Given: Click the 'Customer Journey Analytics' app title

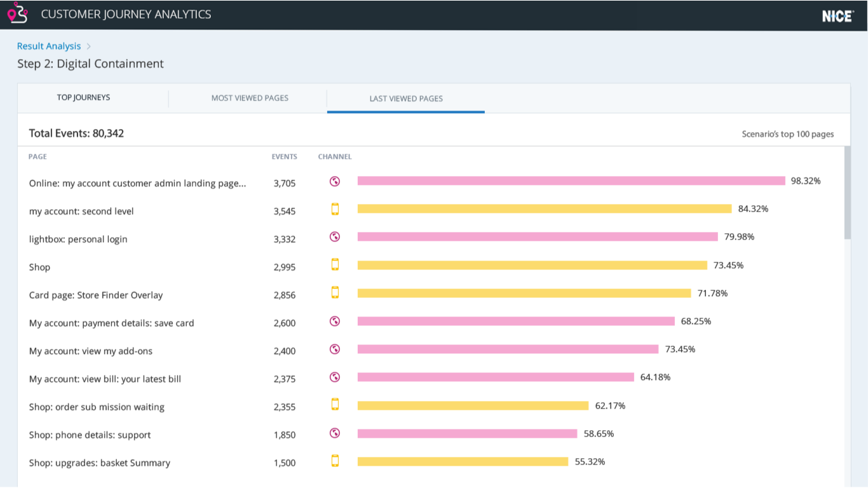Looking at the screenshot, I should 126,14.
